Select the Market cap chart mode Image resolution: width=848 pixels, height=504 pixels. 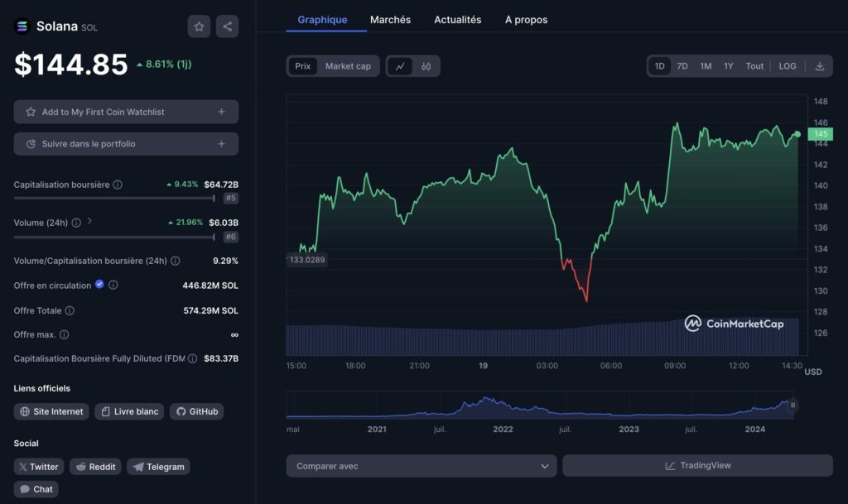point(348,66)
